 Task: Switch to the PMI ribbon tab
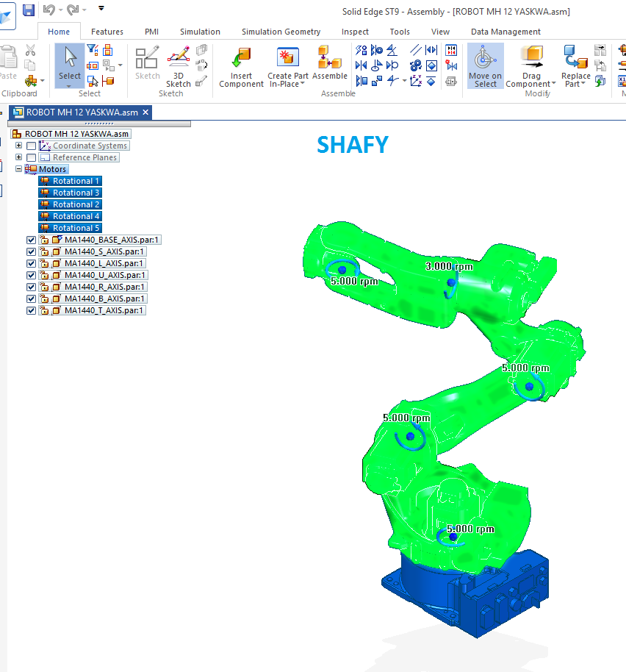pos(151,32)
